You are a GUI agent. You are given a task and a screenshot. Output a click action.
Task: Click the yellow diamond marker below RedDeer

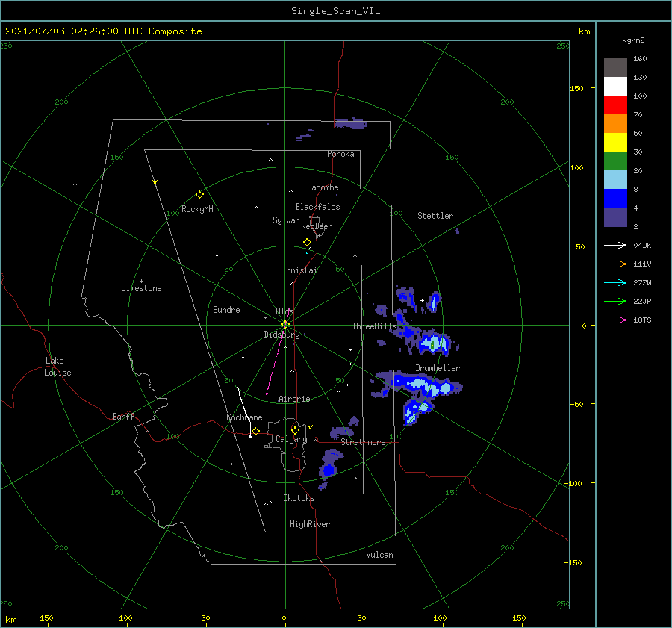307,243
